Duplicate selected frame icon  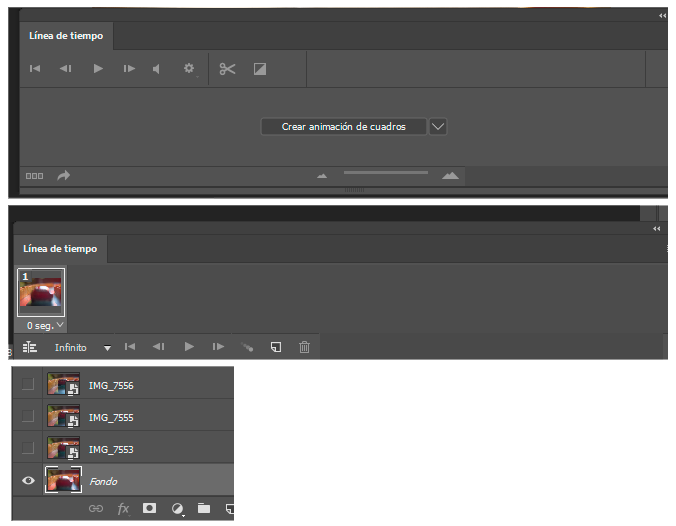[276, 347]
